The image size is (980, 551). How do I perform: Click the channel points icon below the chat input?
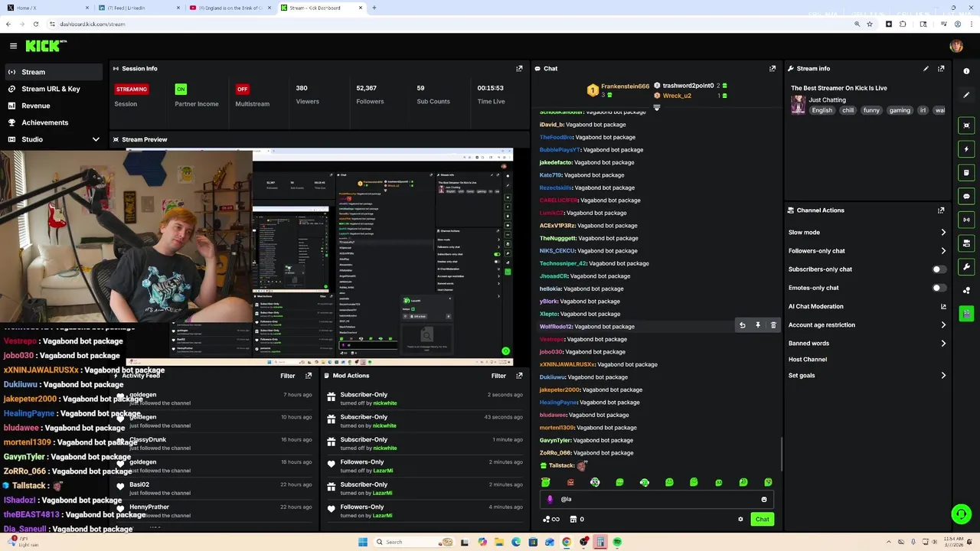pyautogui.click(x=551, y=519)
